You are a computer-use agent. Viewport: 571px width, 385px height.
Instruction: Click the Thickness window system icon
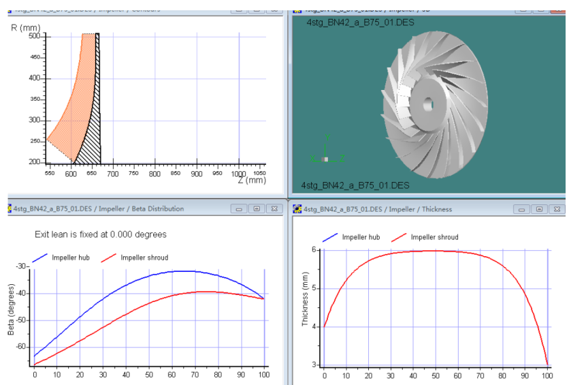(x=298, y=209)
